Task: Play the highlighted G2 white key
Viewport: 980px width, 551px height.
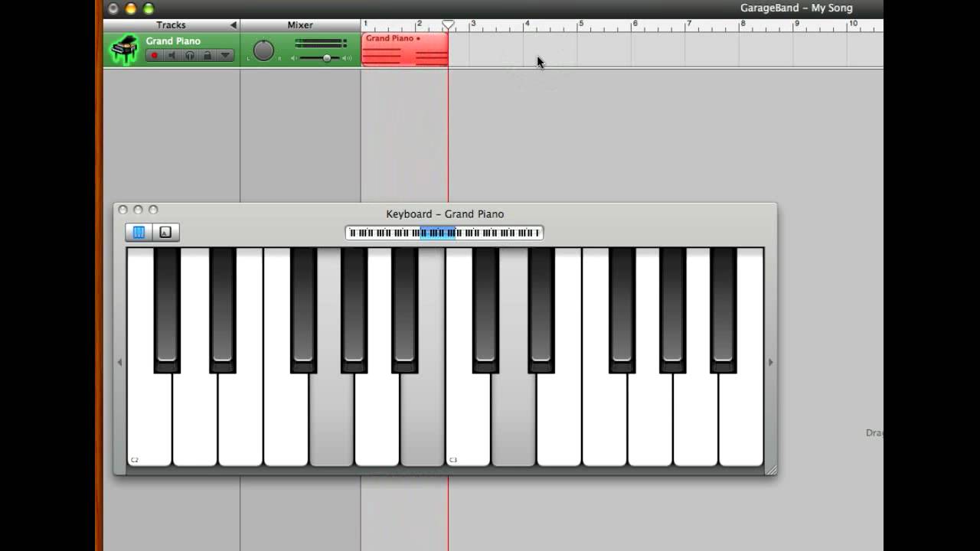Action: point(332,421)
